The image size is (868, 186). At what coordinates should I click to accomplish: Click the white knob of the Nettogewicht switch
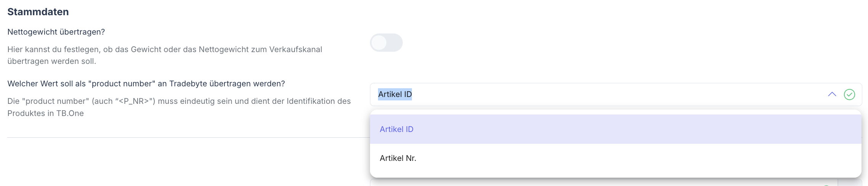379,43
